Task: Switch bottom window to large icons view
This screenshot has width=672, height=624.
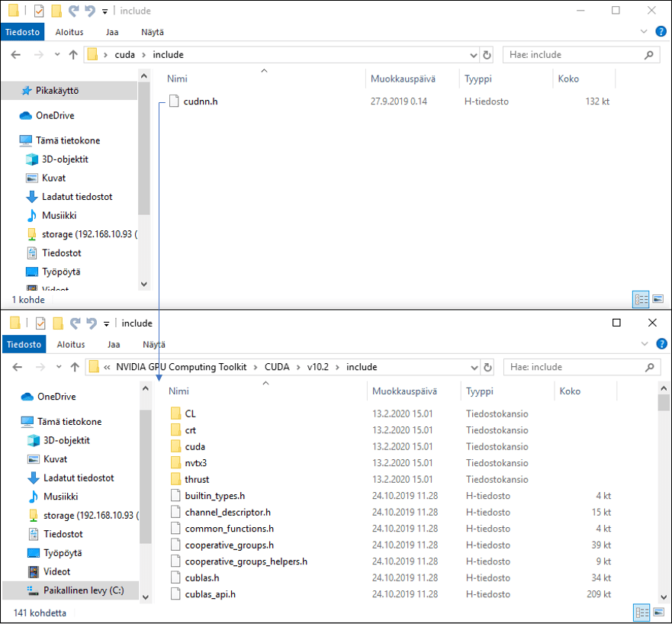Action: coord(658,612)
